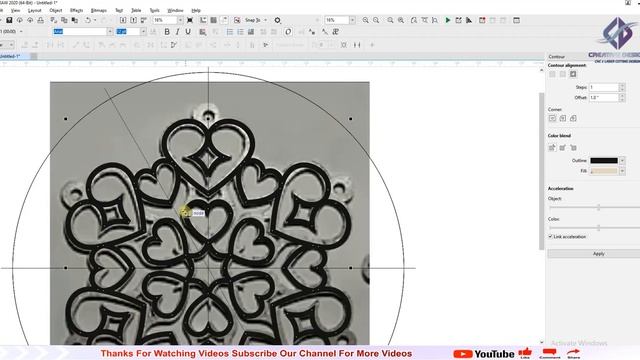This screenshot has height=360, width=640.
Task: Toggle the Link acceleration checkbox
Action: (550, 237)
